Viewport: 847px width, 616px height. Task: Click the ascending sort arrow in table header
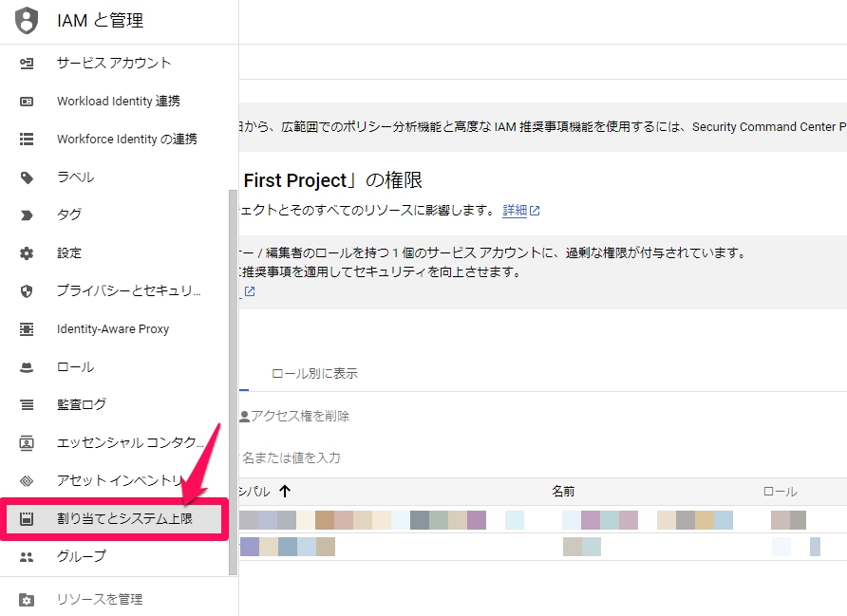285,491
